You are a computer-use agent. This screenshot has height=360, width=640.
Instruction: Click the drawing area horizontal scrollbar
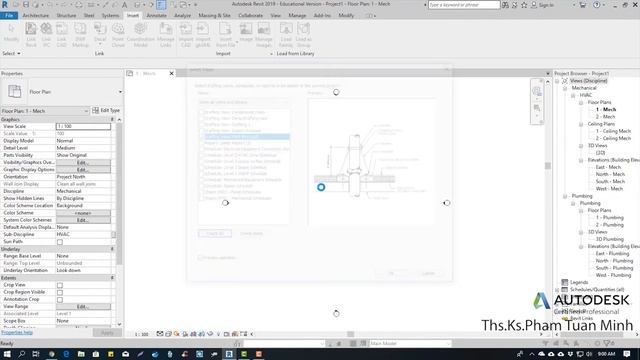[350, 334]
